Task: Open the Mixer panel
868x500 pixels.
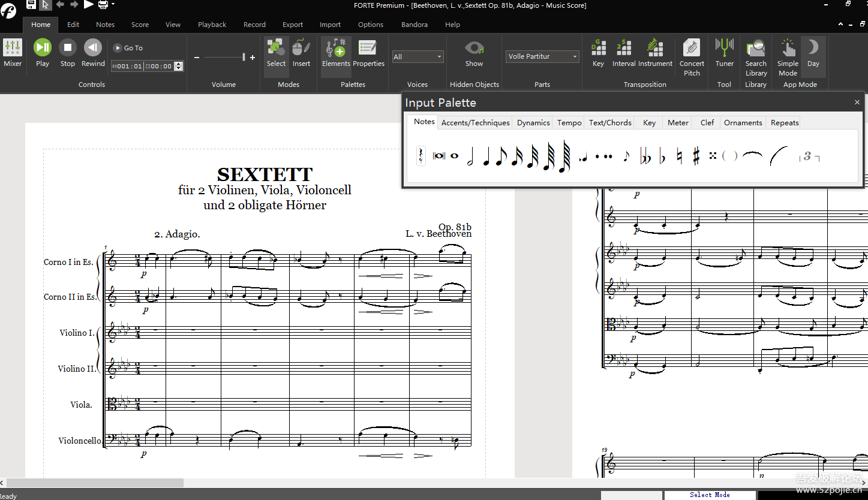Action: pyautogui.click(x=13, y=53)
